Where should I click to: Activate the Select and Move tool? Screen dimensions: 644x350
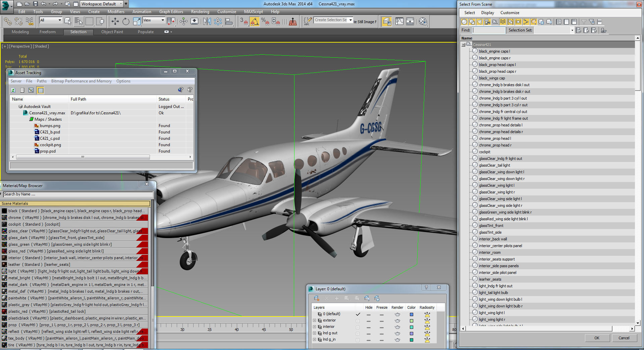click(x=115, y=21)
